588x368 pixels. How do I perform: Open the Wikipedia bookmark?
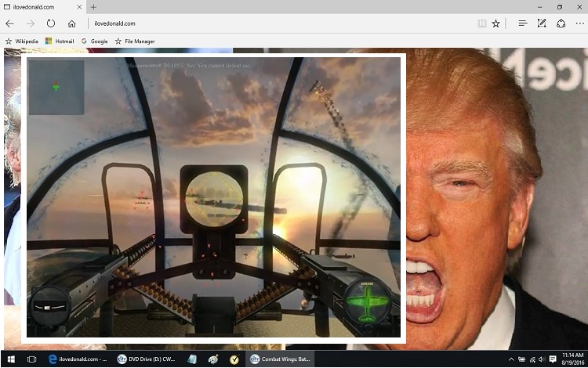coord(22,41)
